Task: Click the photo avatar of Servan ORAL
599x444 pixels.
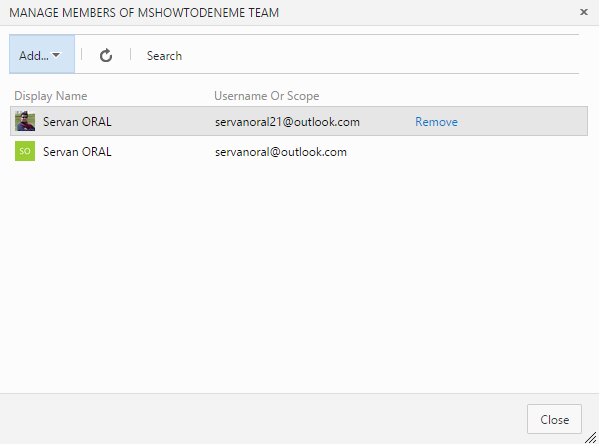Action: (x=25, y=121)
